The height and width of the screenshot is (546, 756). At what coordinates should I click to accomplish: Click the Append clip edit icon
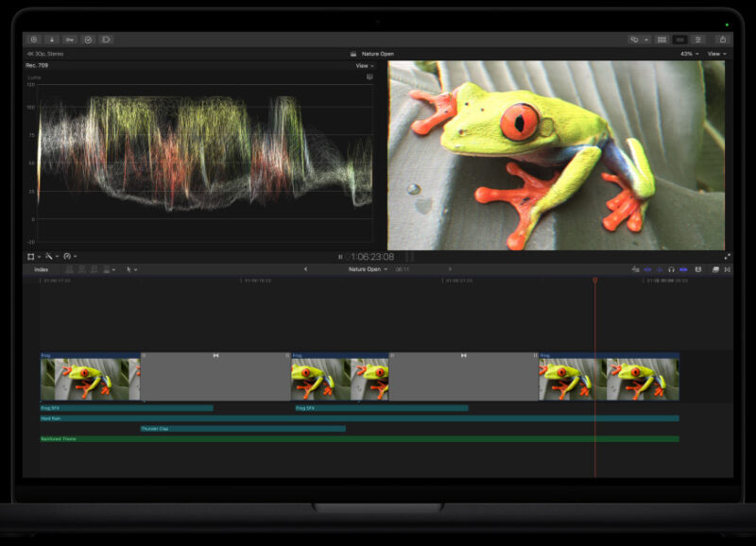click(94, 269)
